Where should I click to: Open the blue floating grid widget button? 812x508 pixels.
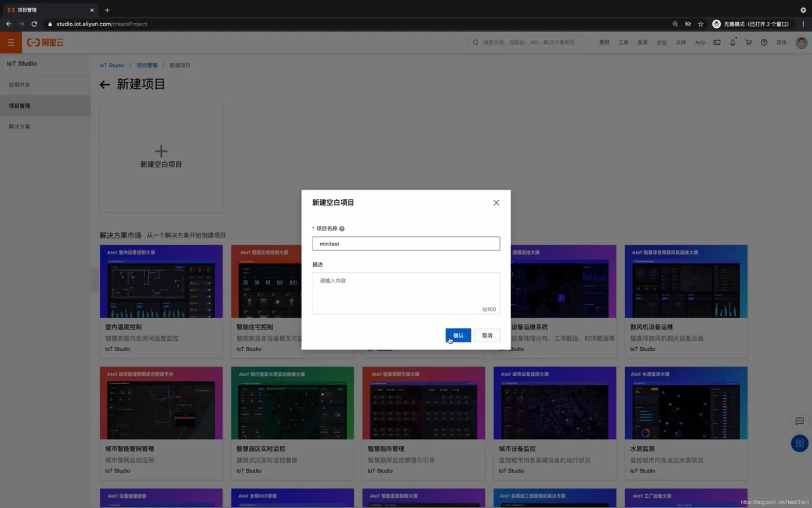[x=800, y=444]
